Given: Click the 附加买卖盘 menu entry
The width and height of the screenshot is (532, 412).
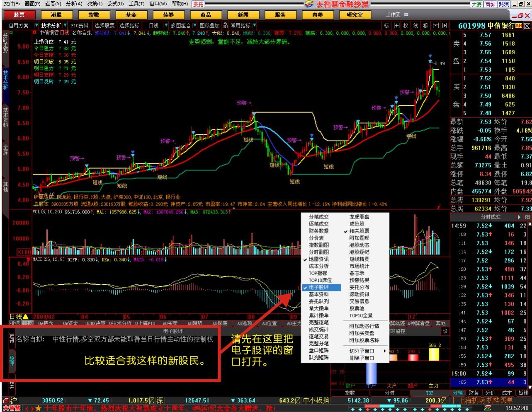Looking at the screenshot, I should coord(362,333).
